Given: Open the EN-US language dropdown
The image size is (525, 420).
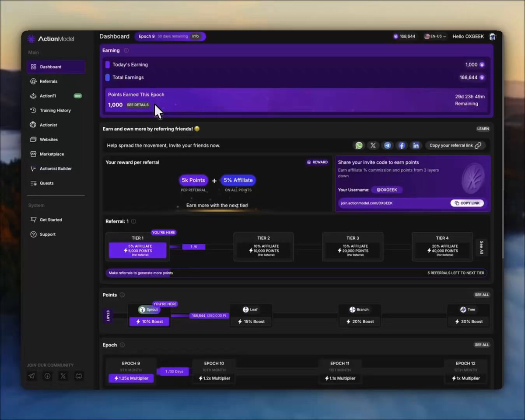Looking at the screenshot, I should click(x=435, y=36).
